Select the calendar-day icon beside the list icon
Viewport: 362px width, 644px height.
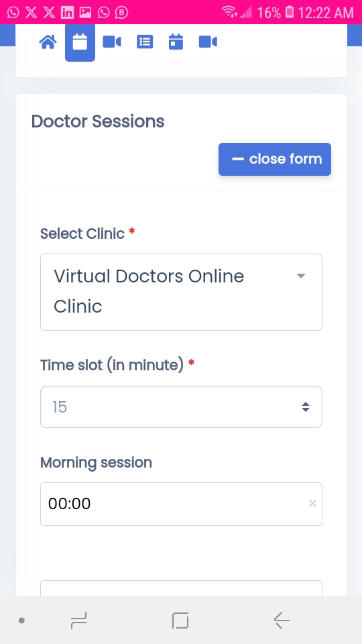pos(176,42)
